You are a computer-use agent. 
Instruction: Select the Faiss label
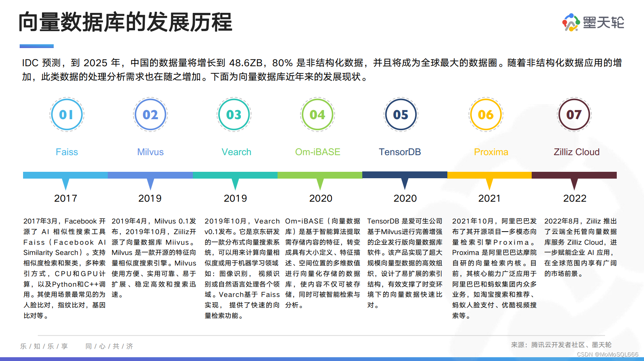click(x=67, y=152)
